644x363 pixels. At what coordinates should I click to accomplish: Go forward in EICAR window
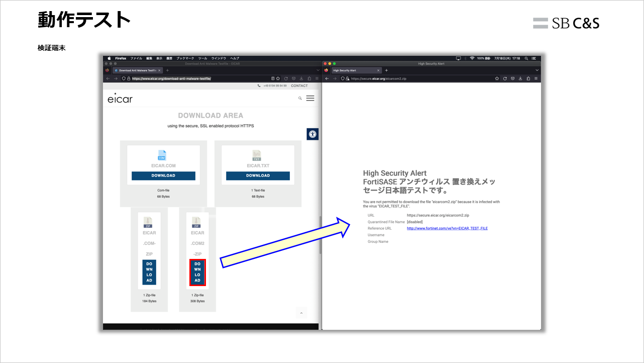116,78
